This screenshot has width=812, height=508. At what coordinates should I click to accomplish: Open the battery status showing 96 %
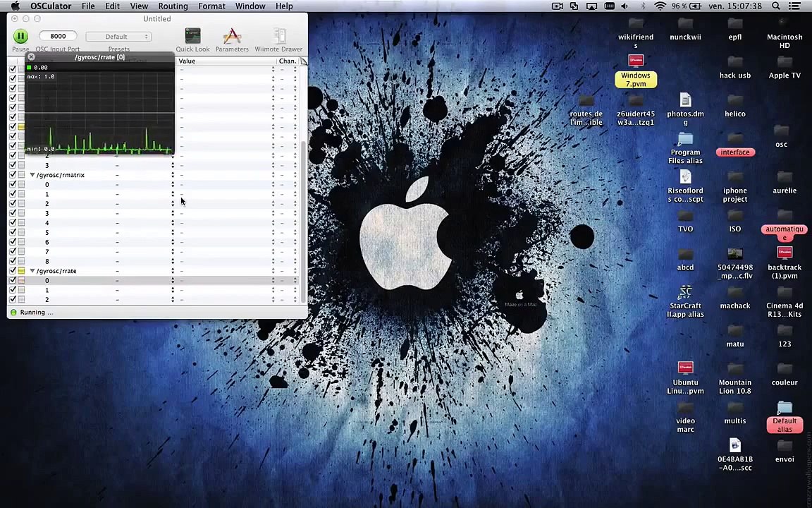[686, 6]
